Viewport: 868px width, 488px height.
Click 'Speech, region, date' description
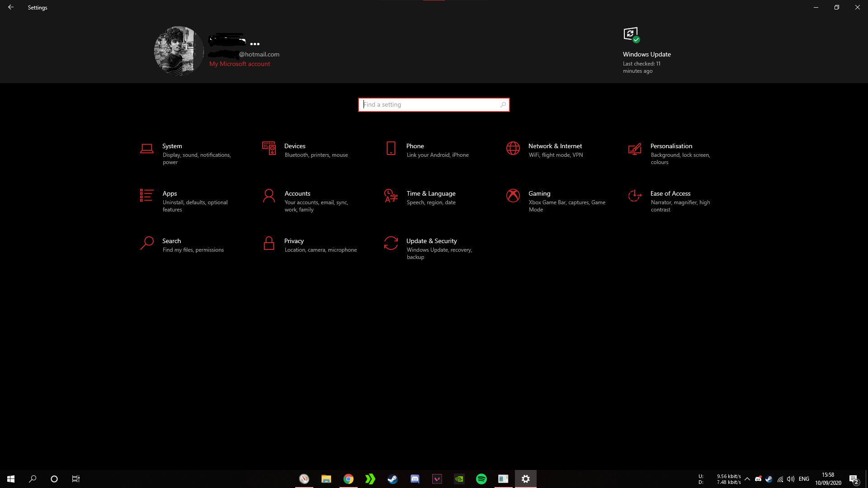(431, 202)
